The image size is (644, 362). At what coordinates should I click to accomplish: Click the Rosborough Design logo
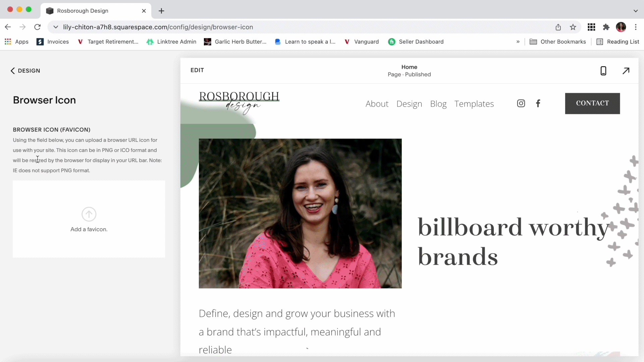tap(239, 103)
